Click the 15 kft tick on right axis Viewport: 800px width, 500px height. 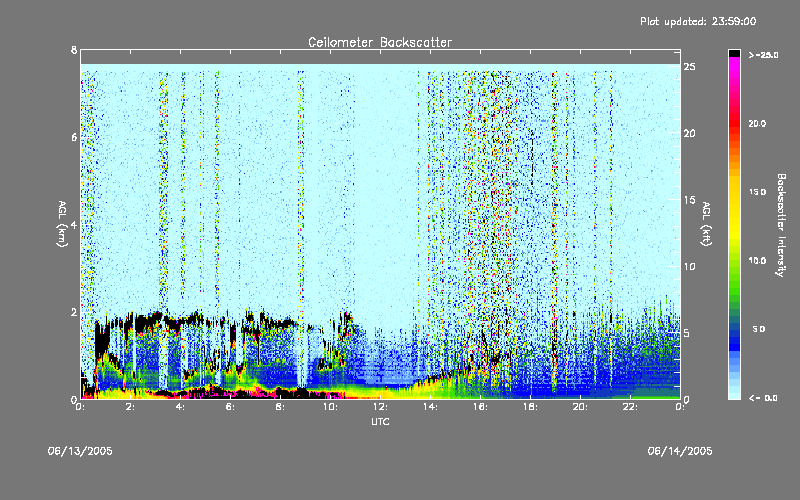pos(690,200)
